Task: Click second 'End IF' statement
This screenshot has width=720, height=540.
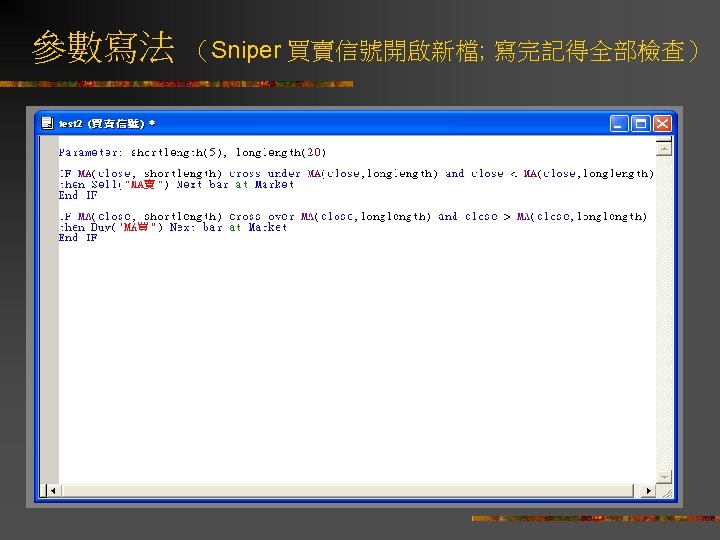Action: (78, 238)
